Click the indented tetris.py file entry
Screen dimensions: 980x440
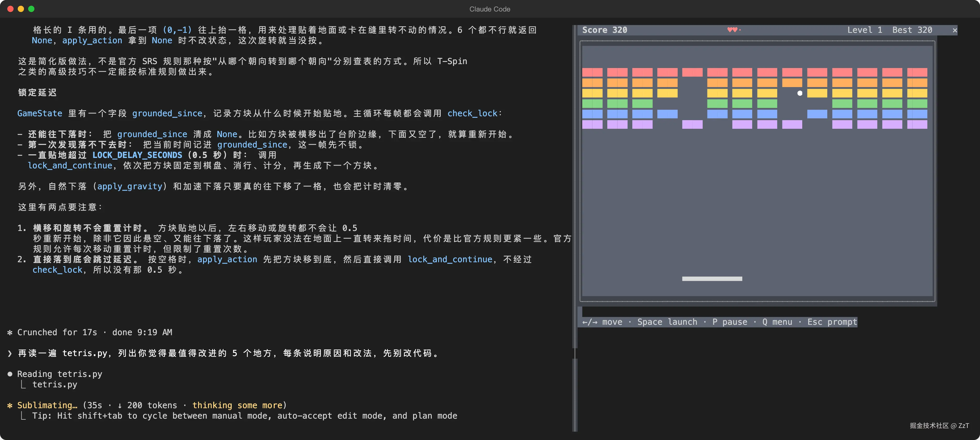pyautogui.click(x=55, y=384)
